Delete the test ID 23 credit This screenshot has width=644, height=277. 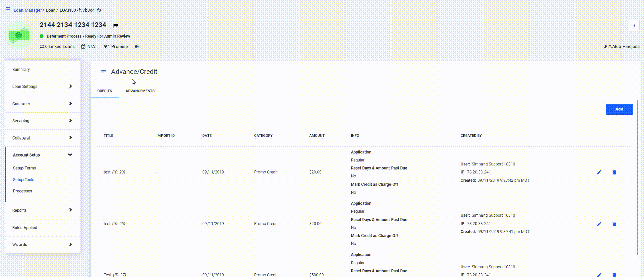[614, 172]
